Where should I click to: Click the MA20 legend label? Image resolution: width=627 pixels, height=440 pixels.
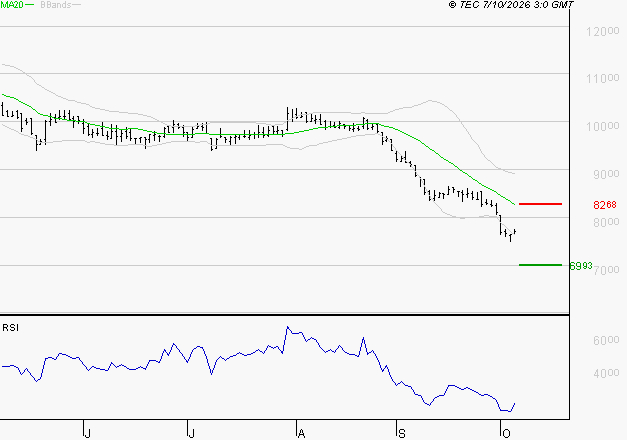coord(12,5)
